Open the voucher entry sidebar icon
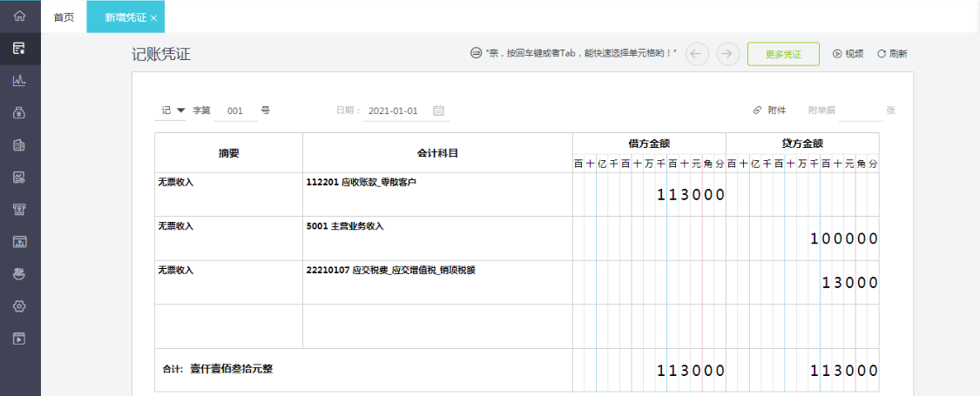This screenshot has height=396, width=980. (19, 48)
